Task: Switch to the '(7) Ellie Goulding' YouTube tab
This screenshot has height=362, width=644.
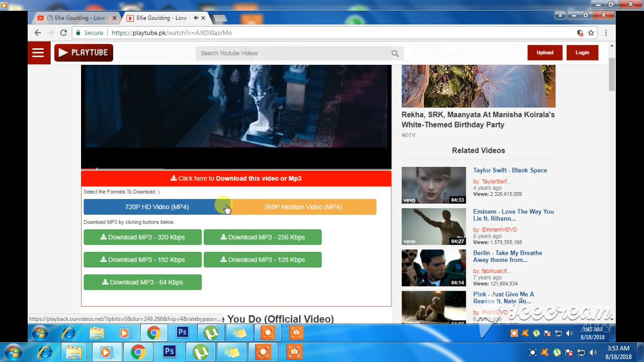Action: [75, 18]
